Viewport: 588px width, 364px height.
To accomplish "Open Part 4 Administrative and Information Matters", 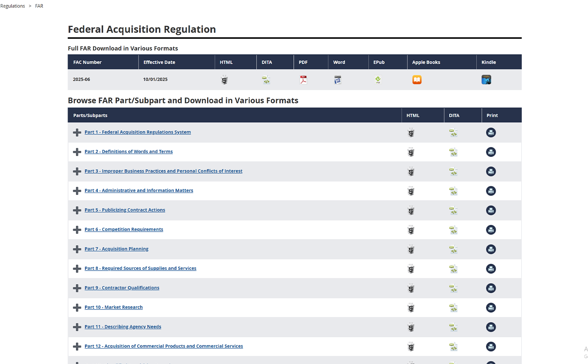I will point(139,190).
